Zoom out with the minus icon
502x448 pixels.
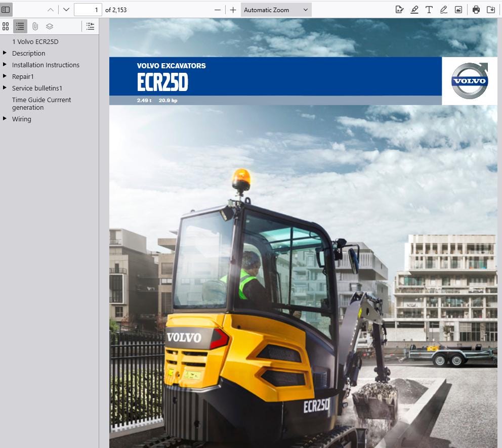pyautogui.click(x=218, y=10)
